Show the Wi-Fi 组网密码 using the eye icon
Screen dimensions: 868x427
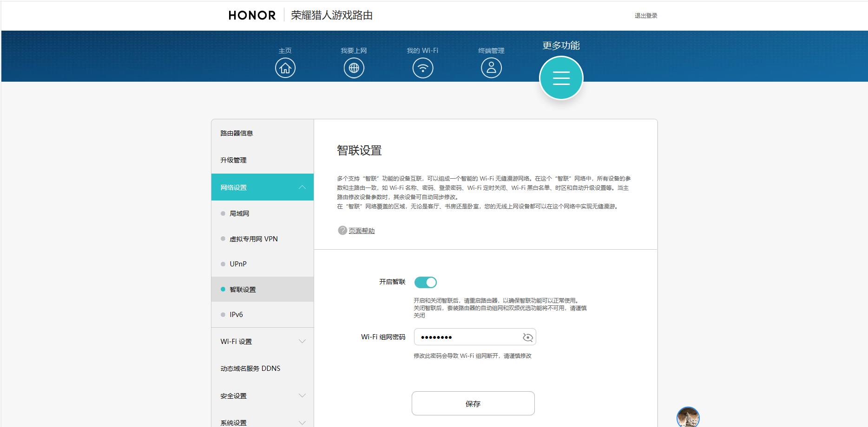coord(527,337)
